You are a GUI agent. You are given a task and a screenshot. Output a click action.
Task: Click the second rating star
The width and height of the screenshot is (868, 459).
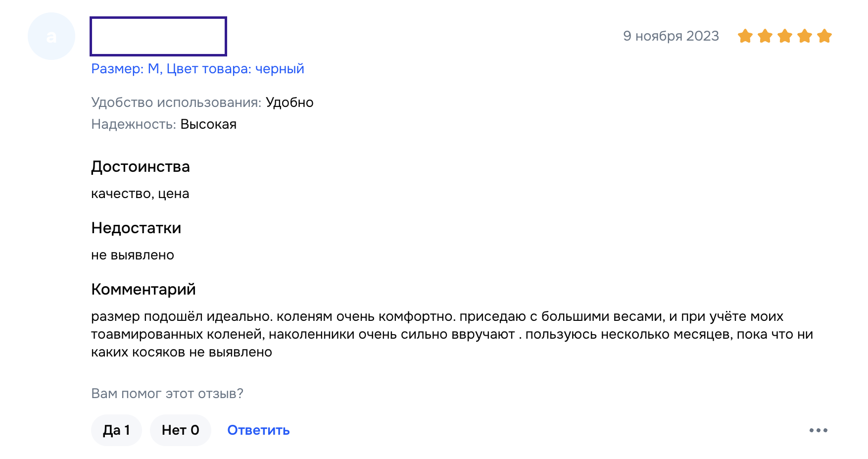[x=765, y=36]
